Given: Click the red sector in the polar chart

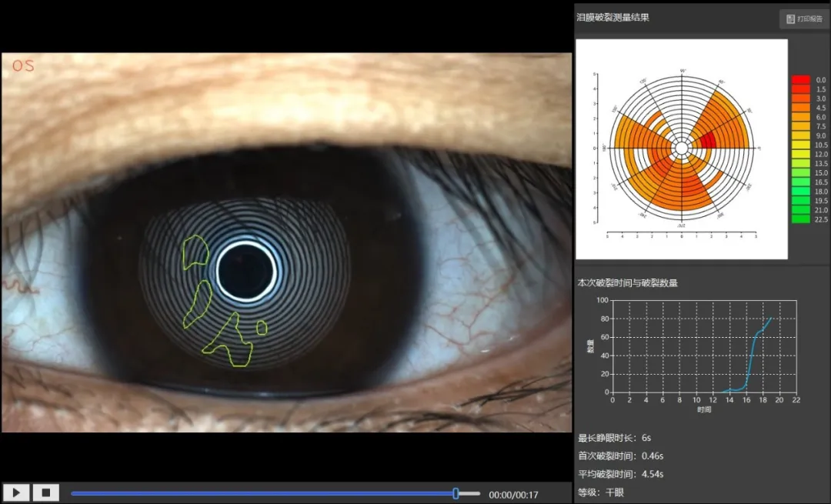Looking at the screenshot, I should [707, 140].
